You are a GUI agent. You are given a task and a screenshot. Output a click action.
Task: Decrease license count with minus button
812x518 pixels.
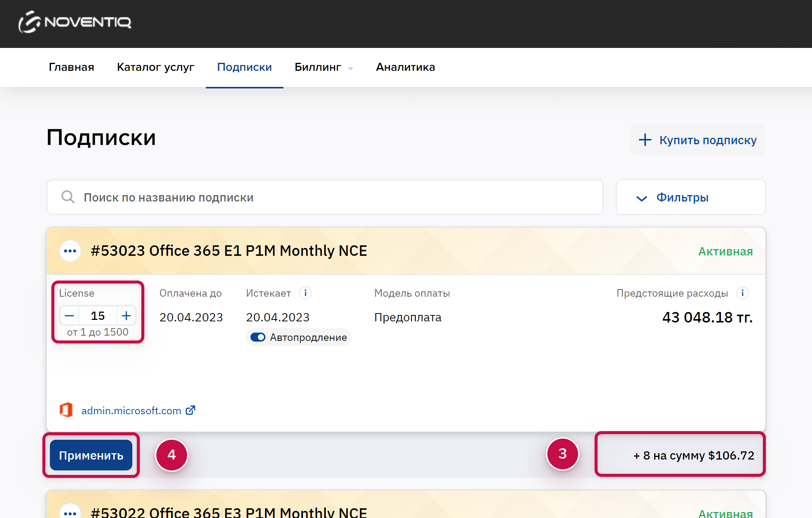69,316
